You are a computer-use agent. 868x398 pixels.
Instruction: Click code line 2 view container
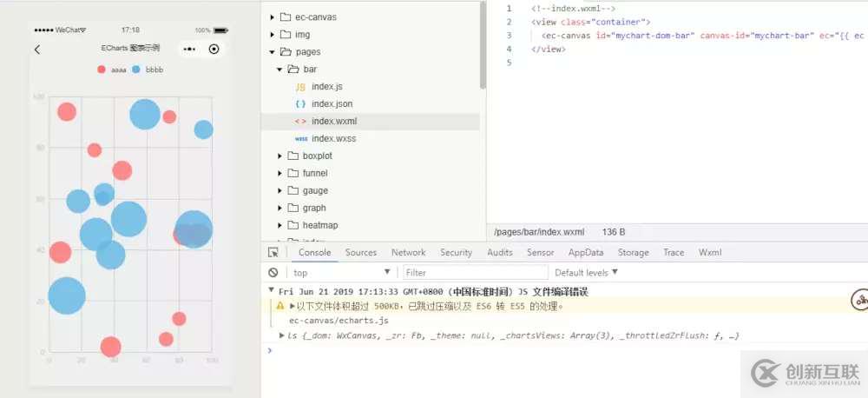pos(590,23)
